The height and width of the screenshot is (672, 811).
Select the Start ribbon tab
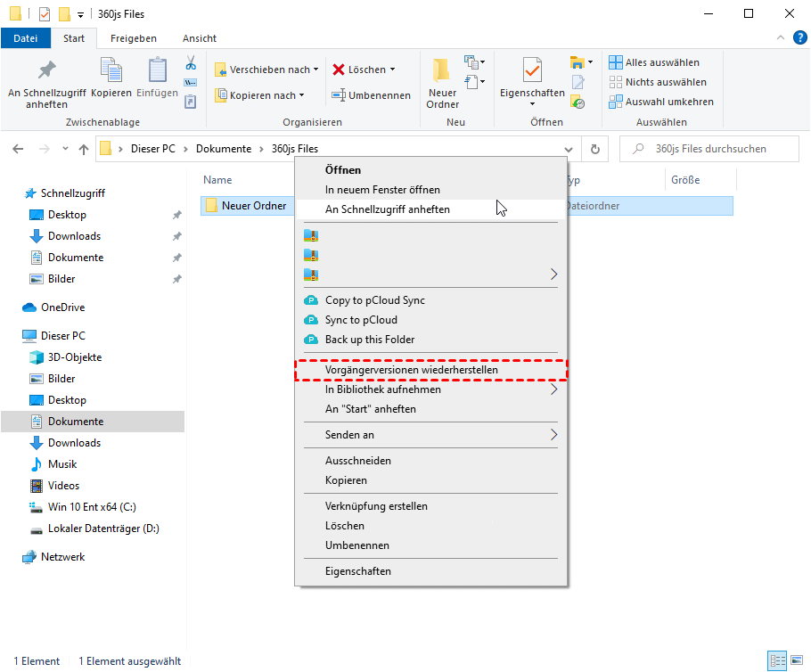click(74, 38)
